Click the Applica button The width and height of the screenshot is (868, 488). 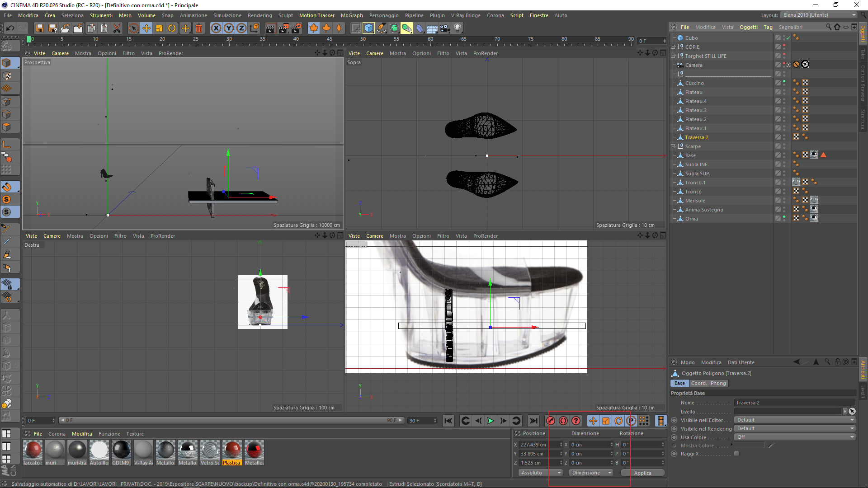click(x=642, y=473)
